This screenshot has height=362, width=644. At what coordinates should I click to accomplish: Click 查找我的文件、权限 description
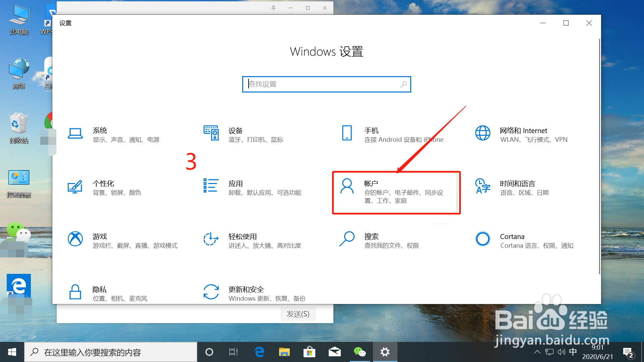point(392,246)
